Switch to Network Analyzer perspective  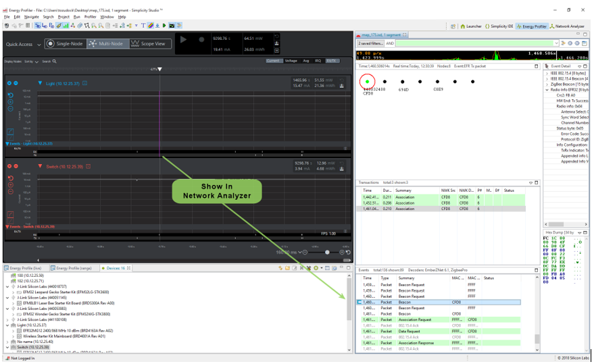coord(567,26)
